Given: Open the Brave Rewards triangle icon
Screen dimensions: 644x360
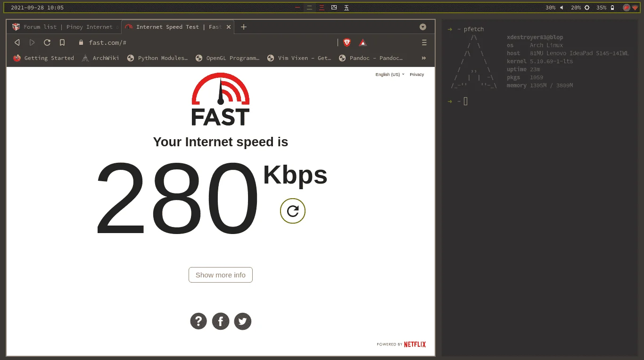Looking at the screenshot, I should (x=363, y=42).
